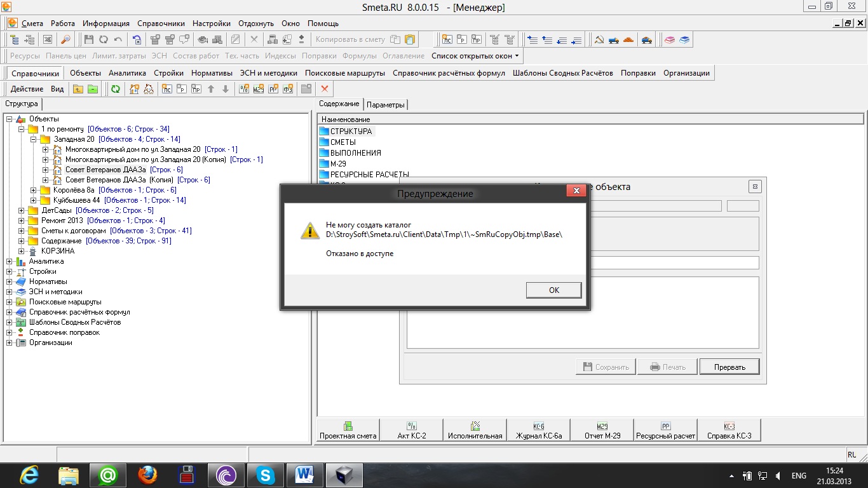Image resolution: width=868 pixels, height=488 pixels.
Task: Expand the Аналитика tree node
Action: [9, 261]
